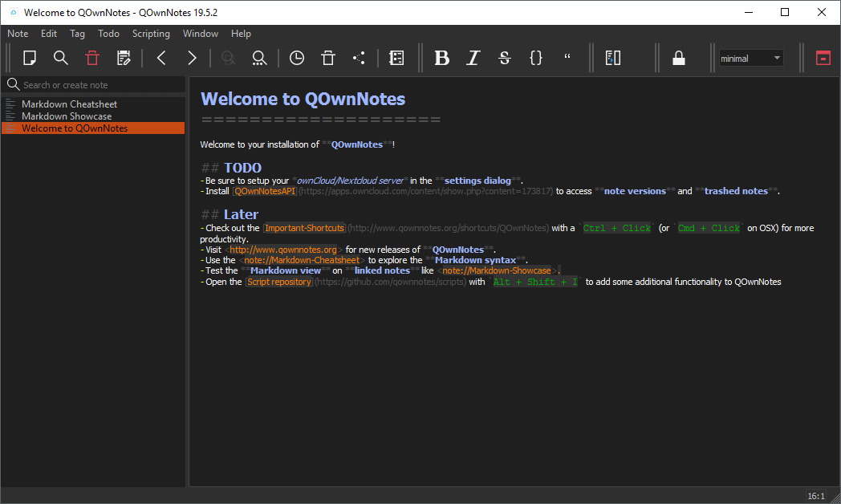Click the 'note versions' bold text
This screenshot has width=841, height=504.
[x=635, y=191]
